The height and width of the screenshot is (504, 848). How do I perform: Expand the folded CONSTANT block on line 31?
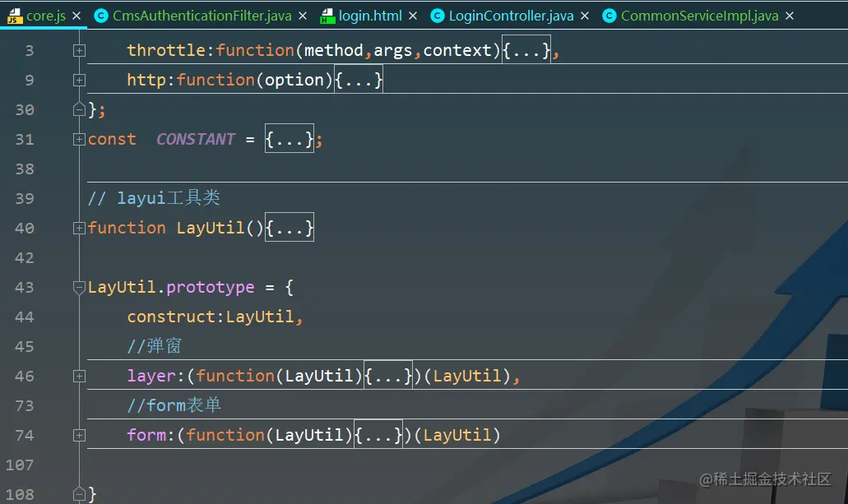(79, 139)
